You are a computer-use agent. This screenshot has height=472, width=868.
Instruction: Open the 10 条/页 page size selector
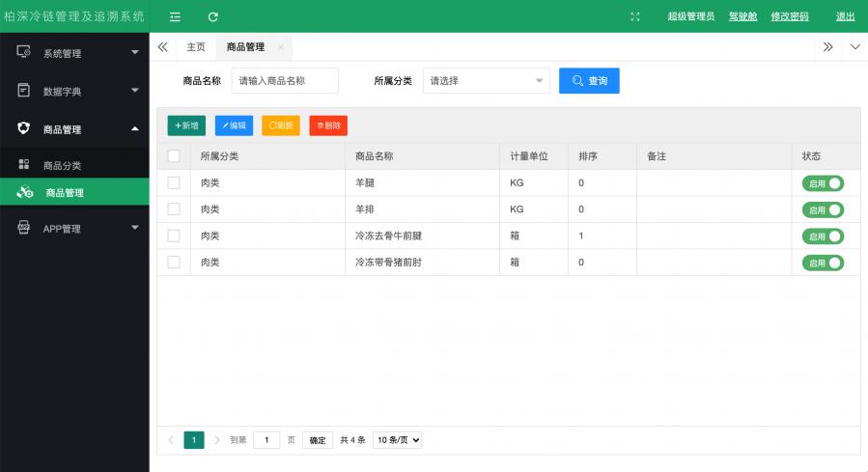pyautogui.click(x=397, y=440)
